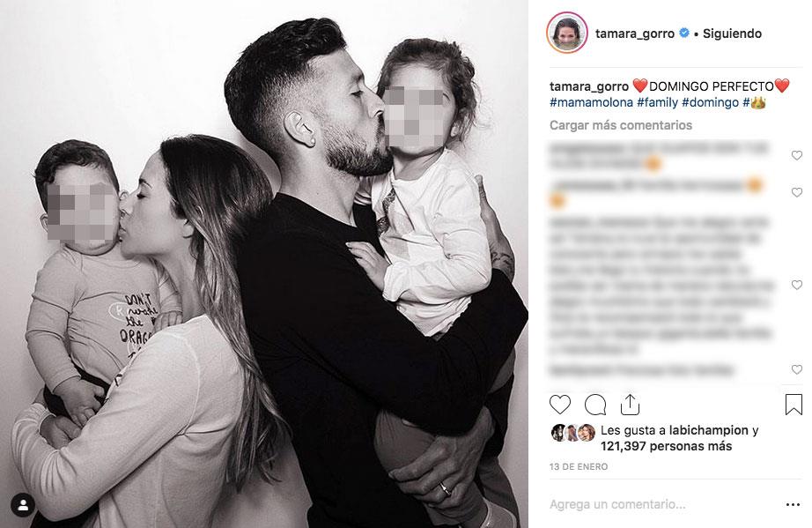Expand Cargar más comentarios
812x528 pixels.
pyautogui.click(x=620, y=125)
